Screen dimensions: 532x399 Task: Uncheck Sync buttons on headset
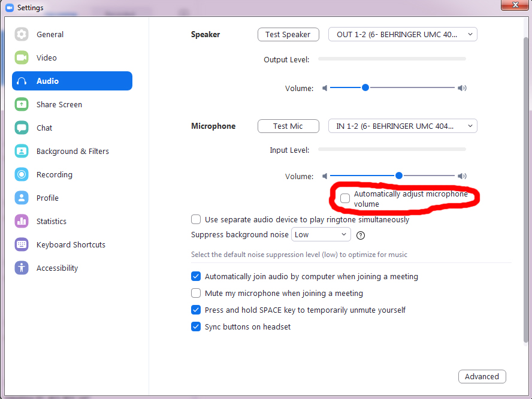click(x=196, y=327)
